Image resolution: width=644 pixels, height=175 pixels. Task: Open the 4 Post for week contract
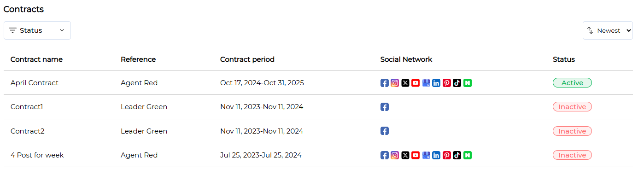click(x=37, y=155)
